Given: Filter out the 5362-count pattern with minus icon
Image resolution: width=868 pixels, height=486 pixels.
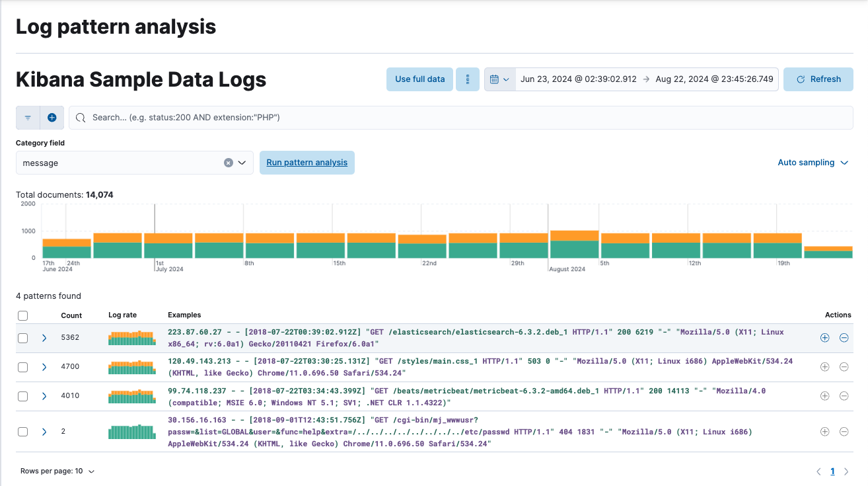Looking at the screenshot, I should pos(844,337).
